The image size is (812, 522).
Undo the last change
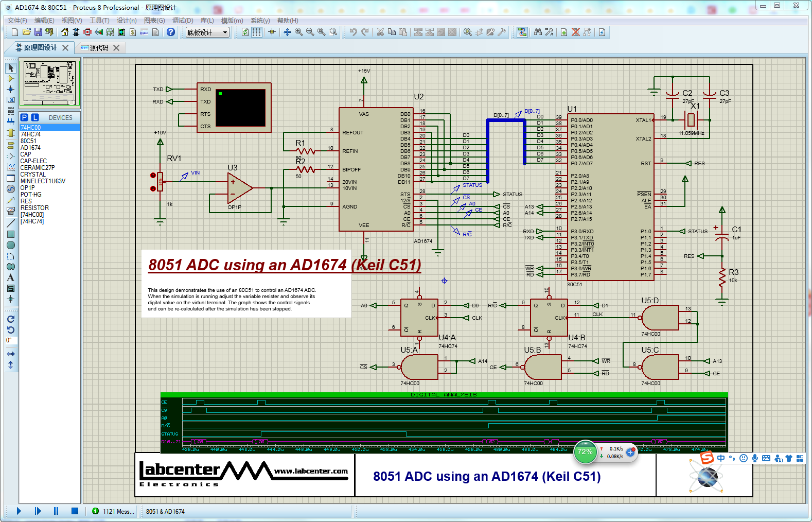pos(353,32)
